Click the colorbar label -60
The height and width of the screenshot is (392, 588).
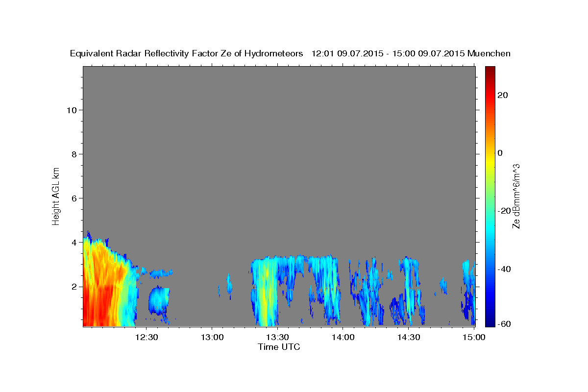pos(504,324)
